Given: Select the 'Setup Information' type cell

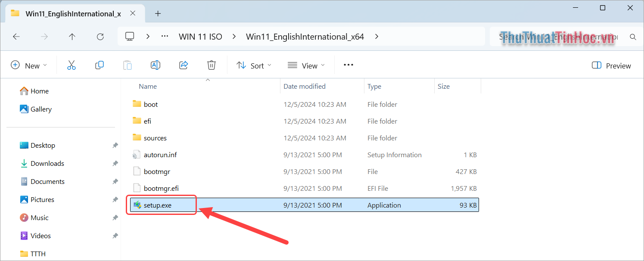Looking at the screenshot, I should point(395,155).
